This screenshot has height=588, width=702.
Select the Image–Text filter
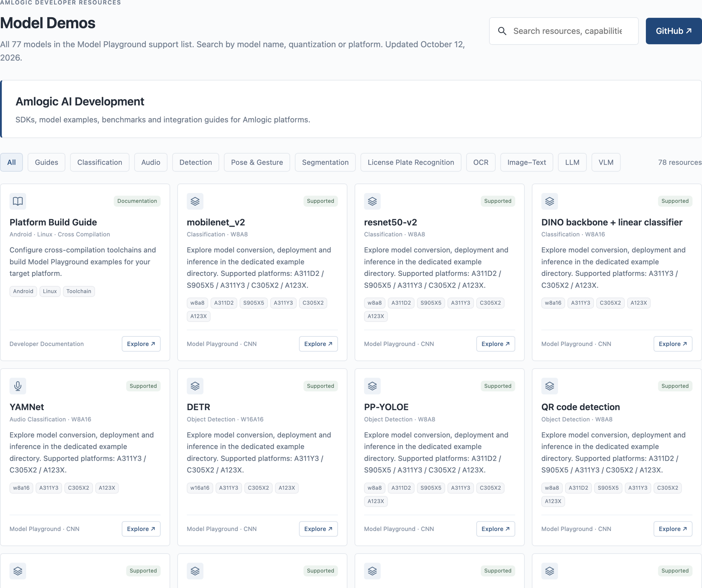tap(527, 162)
